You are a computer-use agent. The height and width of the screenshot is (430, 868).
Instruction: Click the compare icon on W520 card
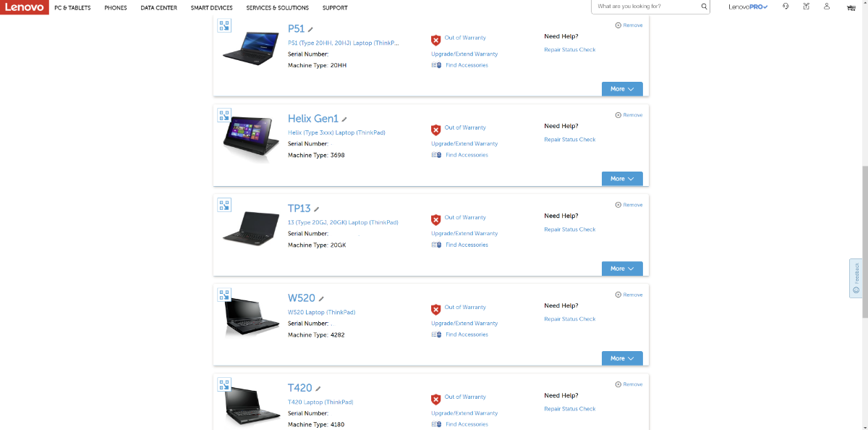coord(224,295)
